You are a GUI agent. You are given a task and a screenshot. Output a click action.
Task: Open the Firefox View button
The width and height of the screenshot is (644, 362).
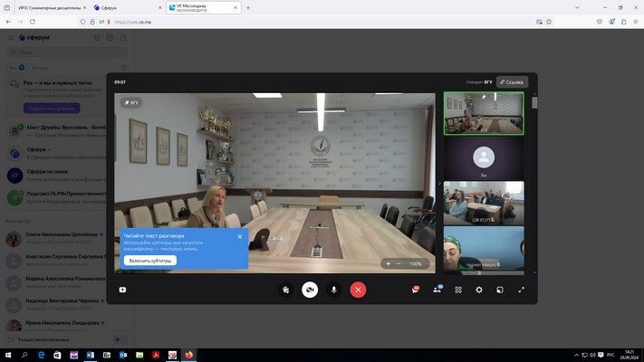coord(7,8)
